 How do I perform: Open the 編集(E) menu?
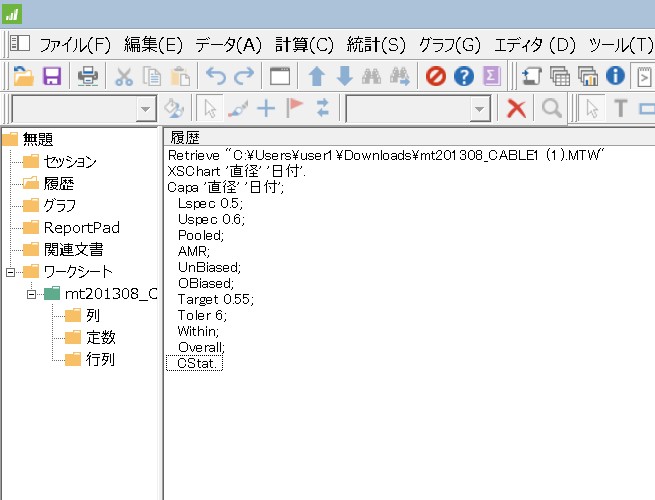click(153, 44)
